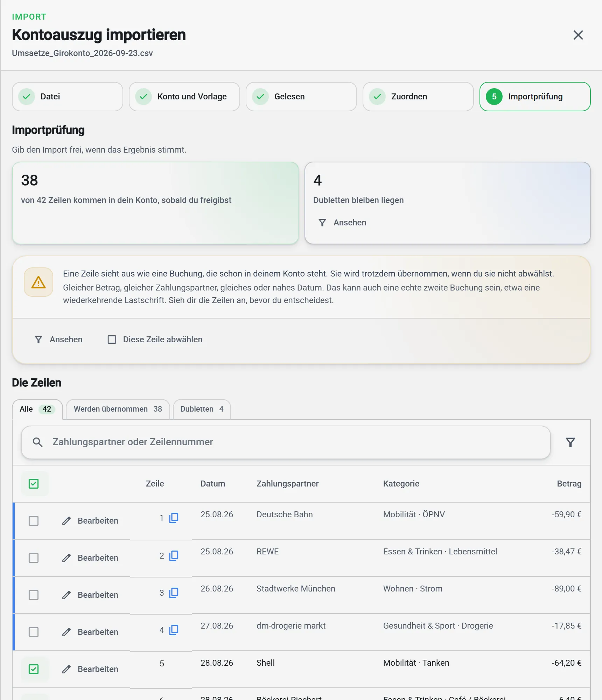Click checkmark icon of Gelesen step
Image resolution: width=602 pixels, height=700 pixels.
click(x=260, y=97)
